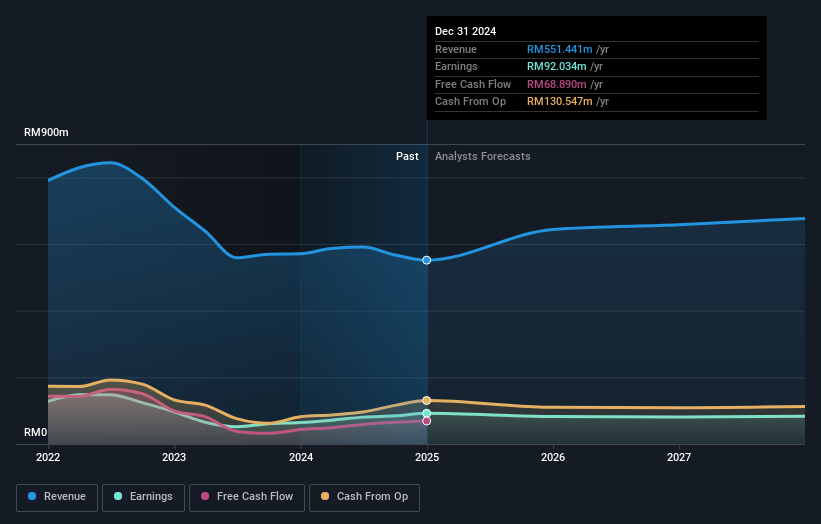This screenshot has height=524, width=821.
Task: Click the Dec 31 2024 tooltip date
Action: pos(465,31)
